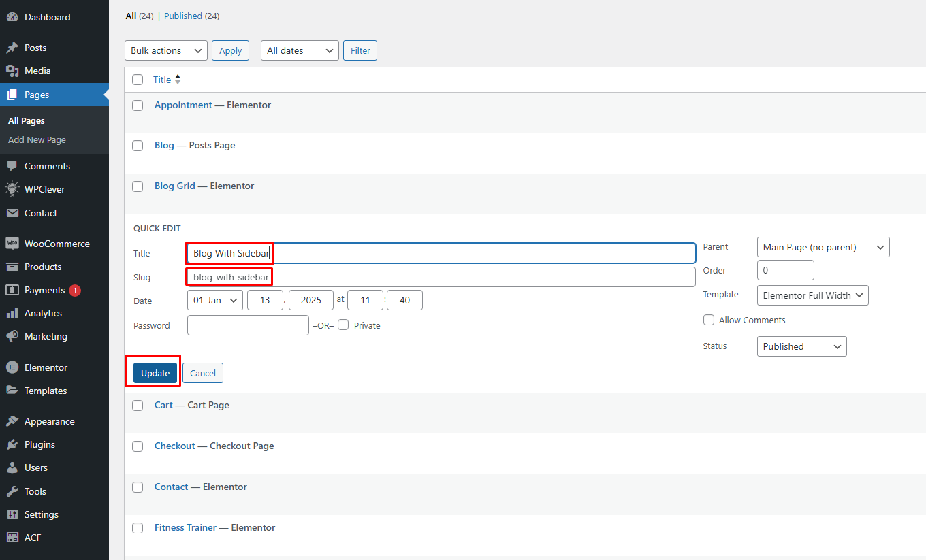Image resolution: width=926 pixels, height=560 pixels.
Task: Click the ACF grid icon
Action: (12, 538)
